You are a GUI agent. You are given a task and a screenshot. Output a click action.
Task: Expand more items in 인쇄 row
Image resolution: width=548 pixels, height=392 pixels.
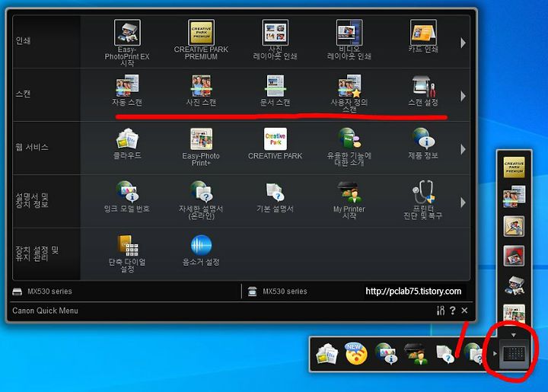point(463,43)
